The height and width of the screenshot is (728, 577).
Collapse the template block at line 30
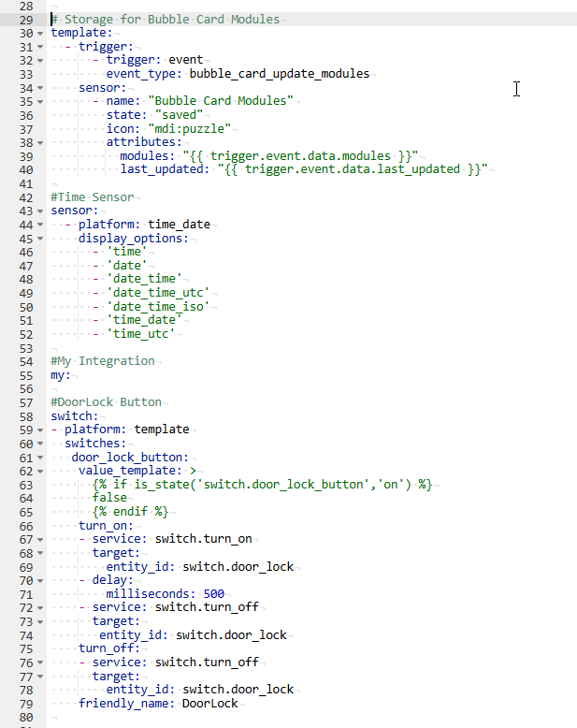click(x=40, y=34)
